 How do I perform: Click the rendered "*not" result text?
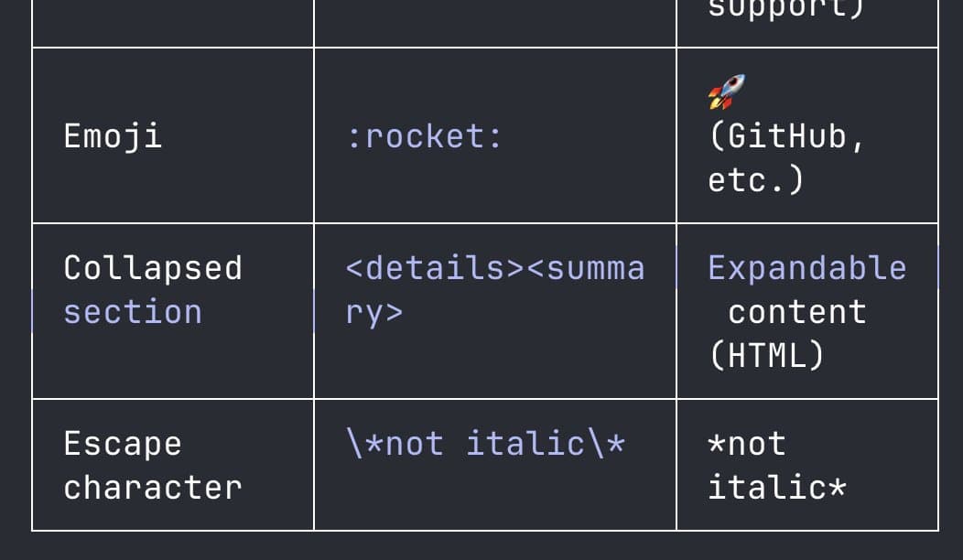click(747, 444)
